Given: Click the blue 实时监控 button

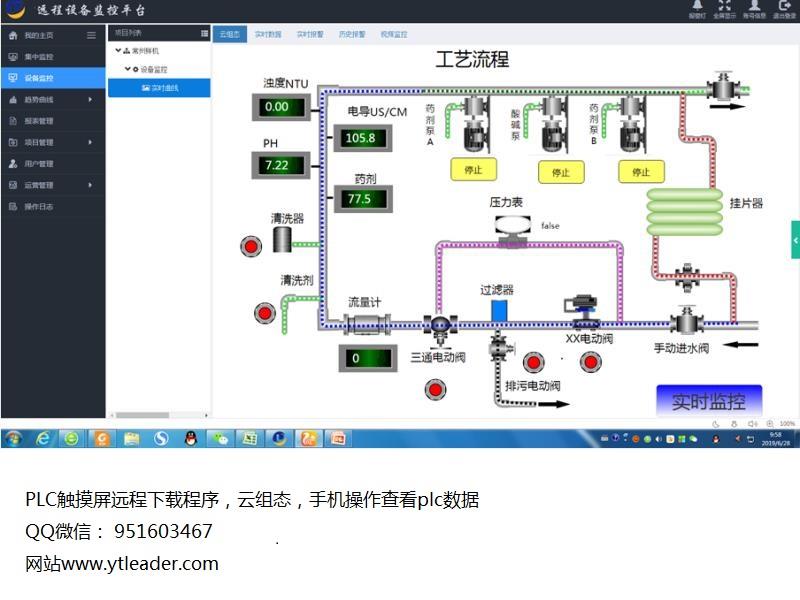Looking at the screenshot, I should click(708, 401).
